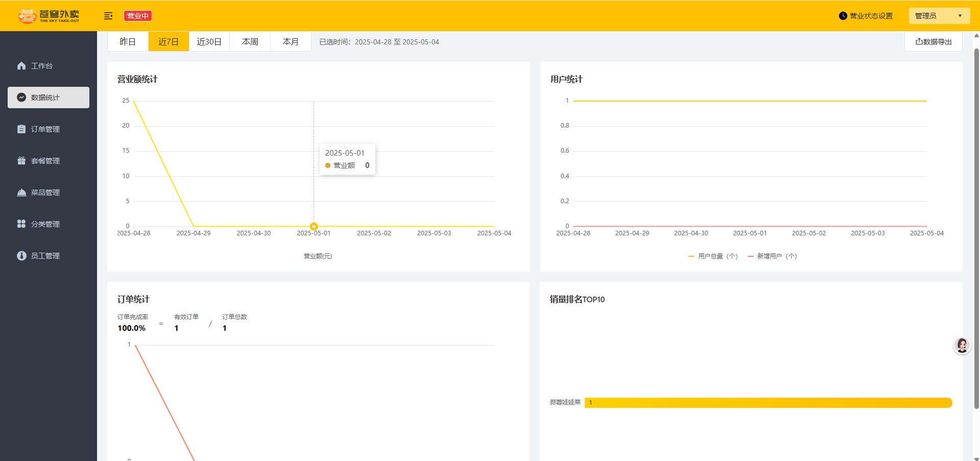Open 套餐管理 menu item
The height and width of the screenshot is (461, 980).
point(49,161)
